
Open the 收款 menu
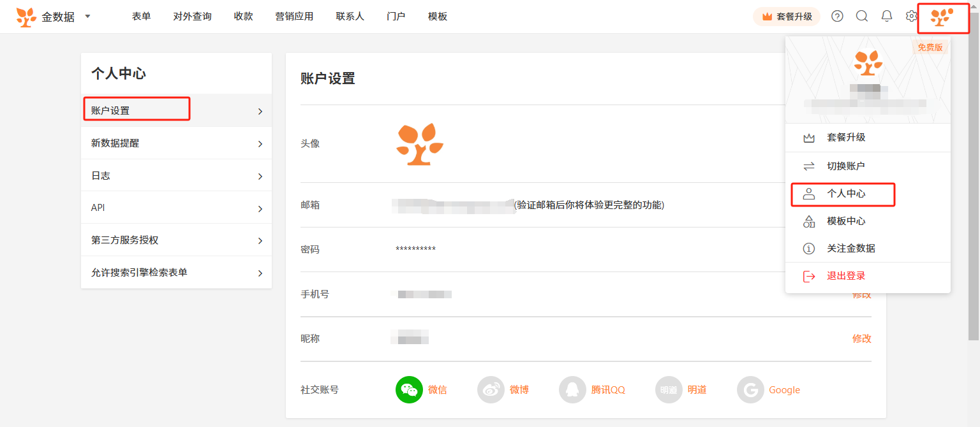tap(244, 17)
